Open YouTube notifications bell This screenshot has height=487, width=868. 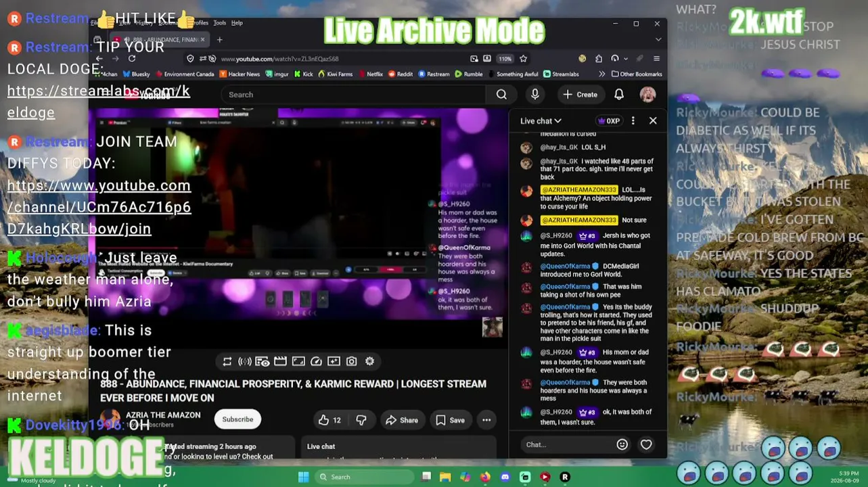point(619,95)
